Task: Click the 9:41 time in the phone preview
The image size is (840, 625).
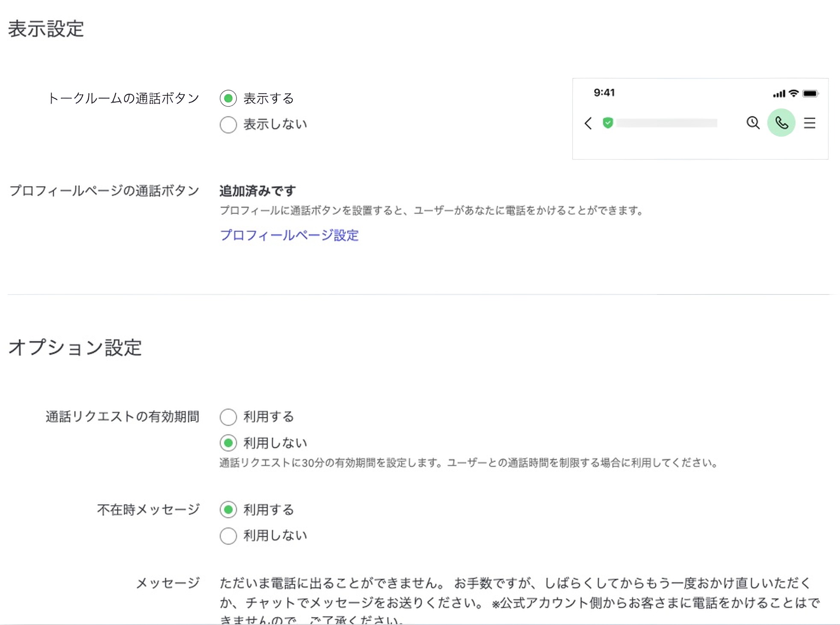Action: [604, 92]
